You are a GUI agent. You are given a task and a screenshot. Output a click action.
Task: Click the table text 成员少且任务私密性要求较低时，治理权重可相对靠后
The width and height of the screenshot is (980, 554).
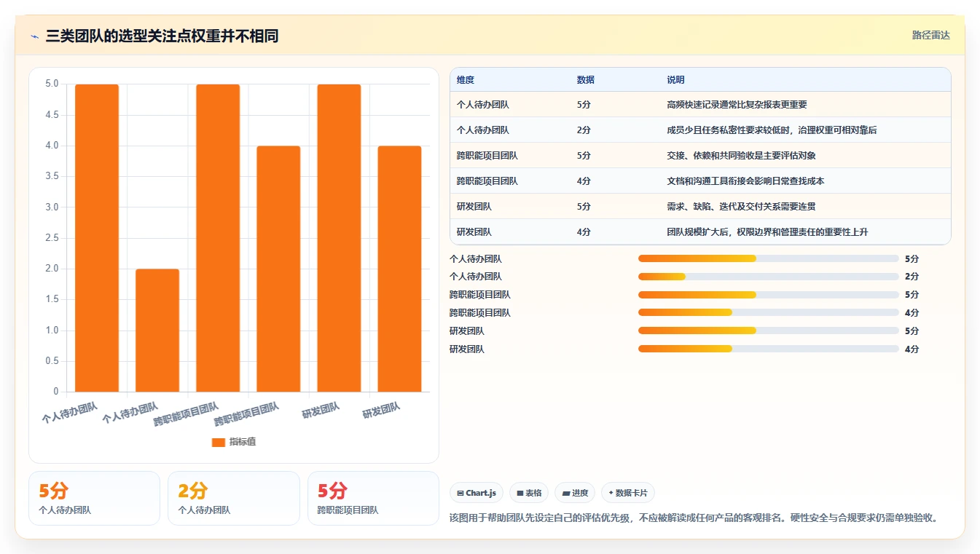tap(772, 130)
